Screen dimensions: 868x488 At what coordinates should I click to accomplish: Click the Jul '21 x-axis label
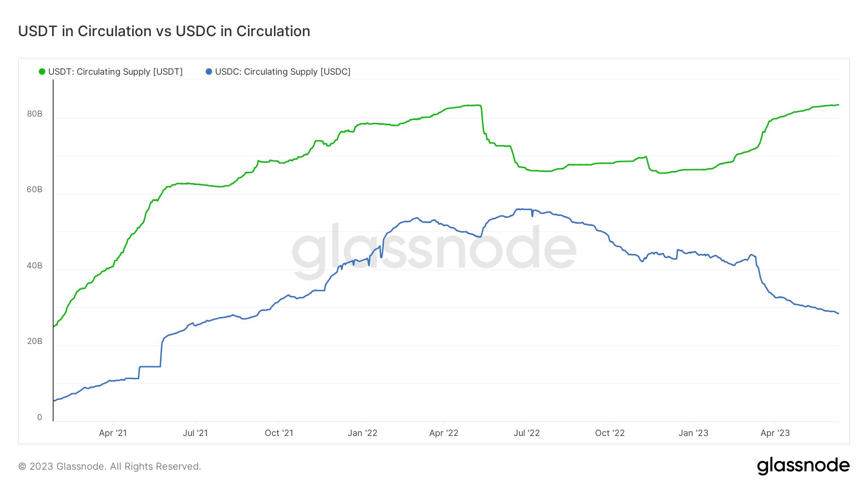tap(195, 433)
